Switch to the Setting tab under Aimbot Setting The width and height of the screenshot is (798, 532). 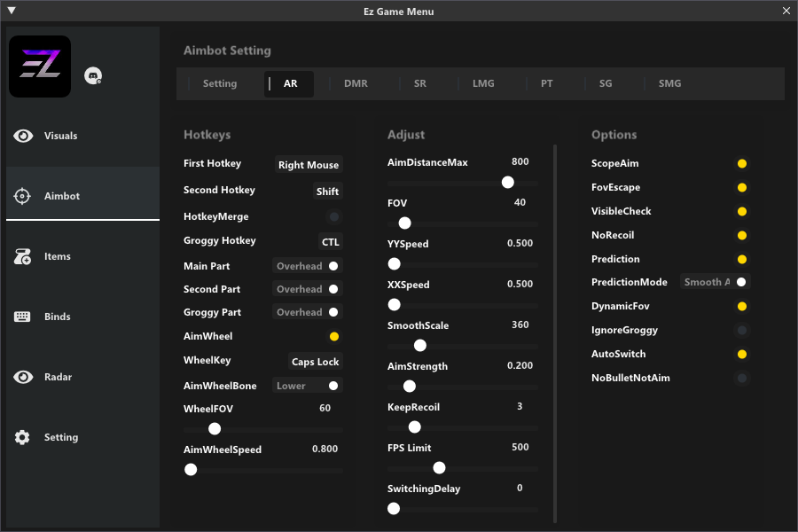point(220,83)
